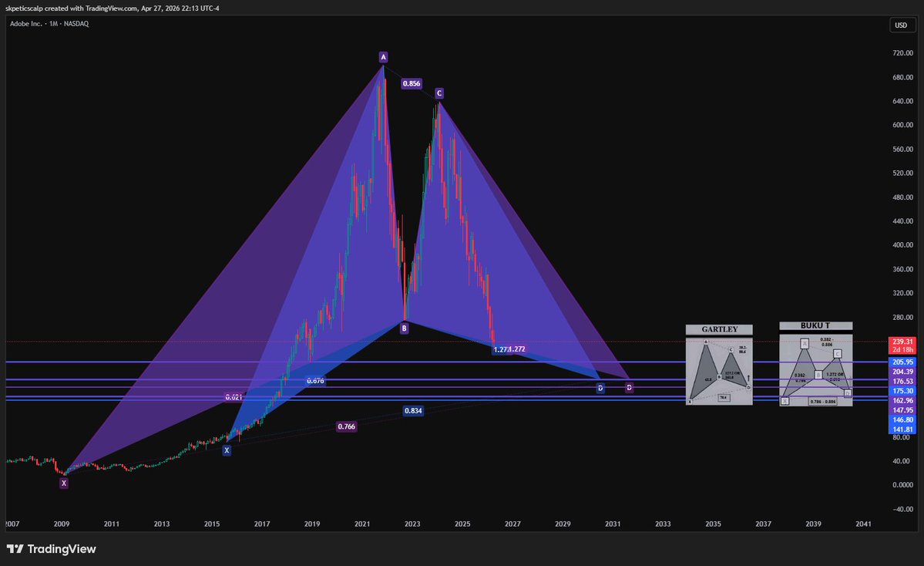Select the pattern point label B
Viewport: 924px width, 566px height.
point(405,328)
